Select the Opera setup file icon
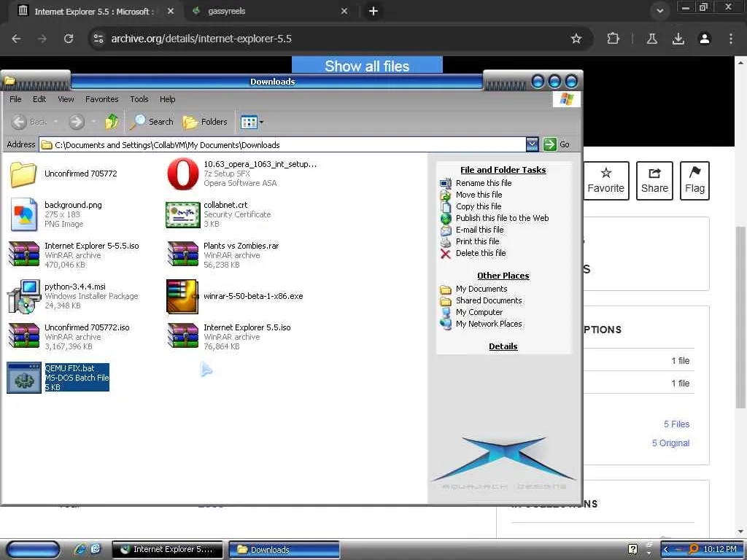The image size is (747, 560). pos(183,174)
